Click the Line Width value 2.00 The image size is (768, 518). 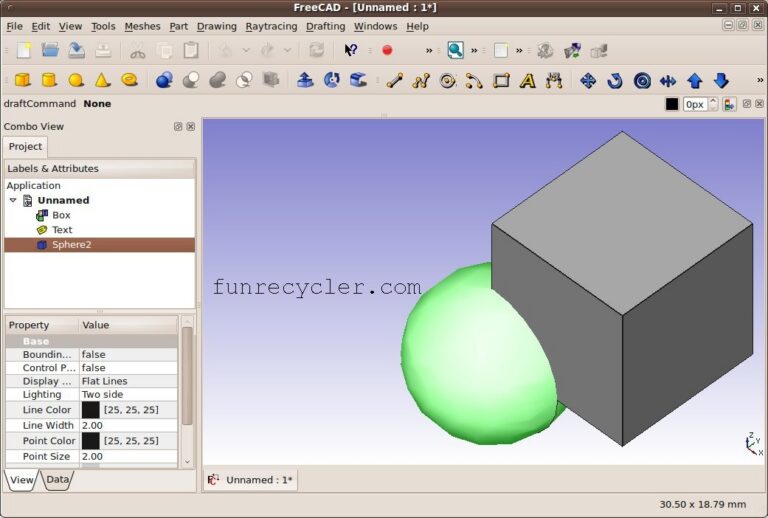click(128, 425)
